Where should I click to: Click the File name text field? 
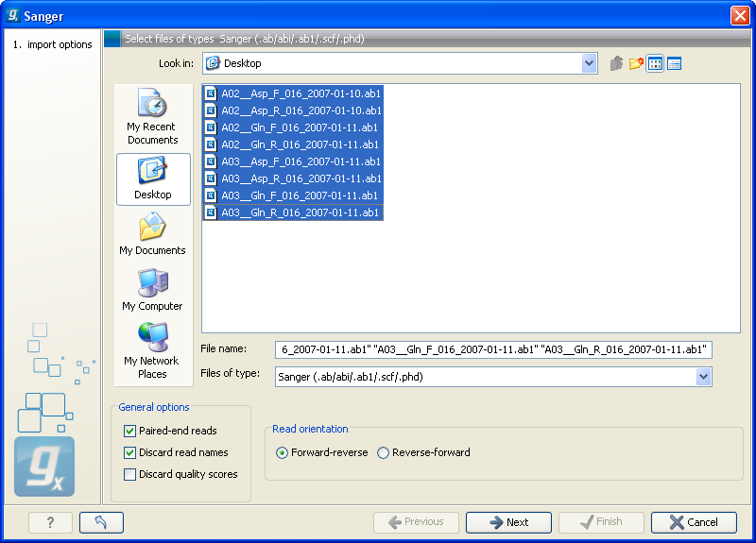click(492, 349)
